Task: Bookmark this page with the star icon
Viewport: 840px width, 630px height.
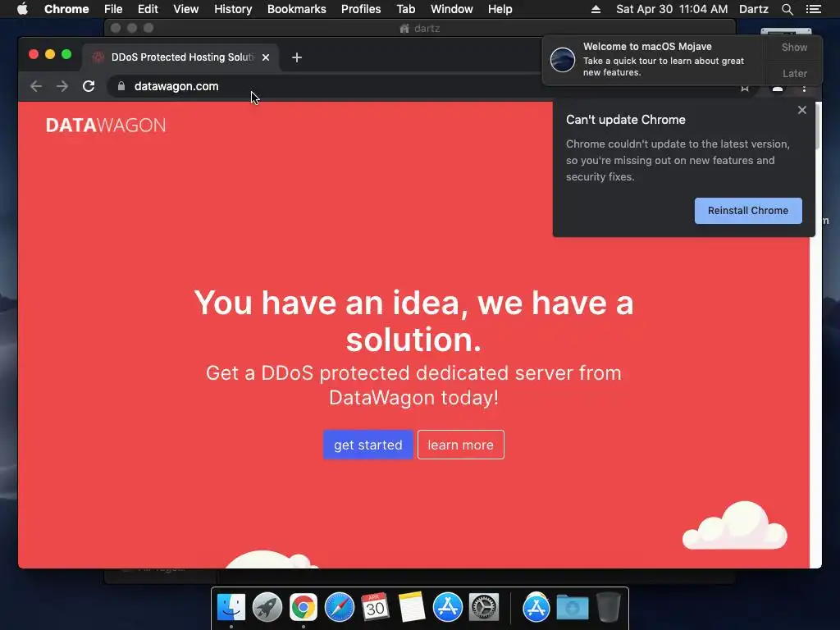Action: click(x=745, y=89)
